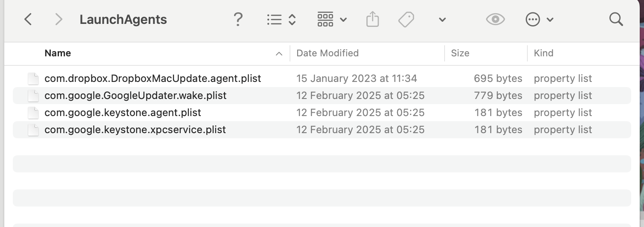Image resolution: width=644 pixels, height=227 pixels.
Task: Sort by Date Modified column header
Action: (x=327, y=53)
